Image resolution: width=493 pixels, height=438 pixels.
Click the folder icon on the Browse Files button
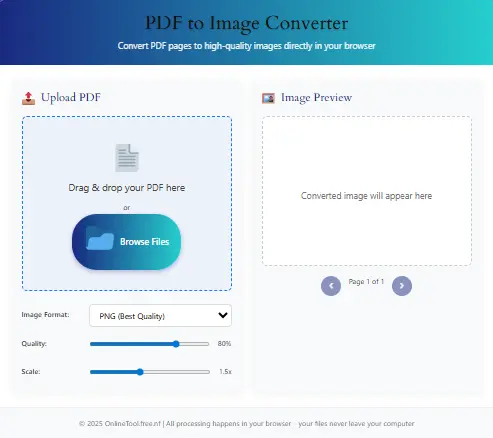coord(100,238)
